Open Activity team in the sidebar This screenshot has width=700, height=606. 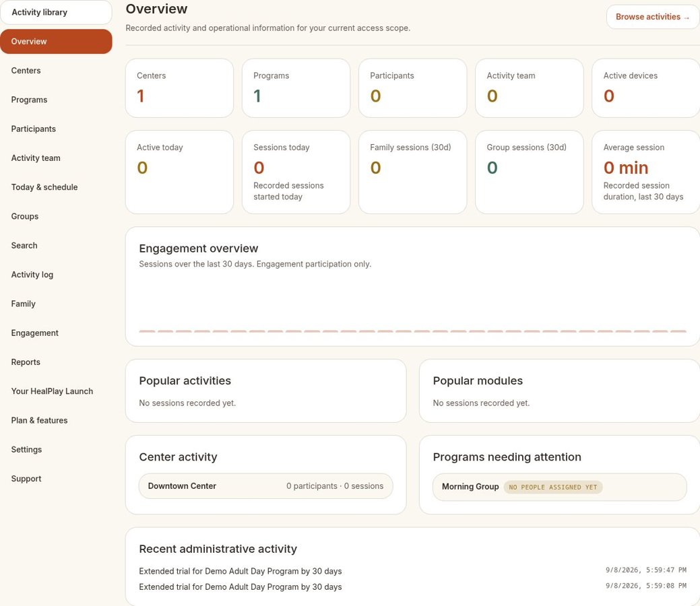pyautogui.click(x=56, y=158)
